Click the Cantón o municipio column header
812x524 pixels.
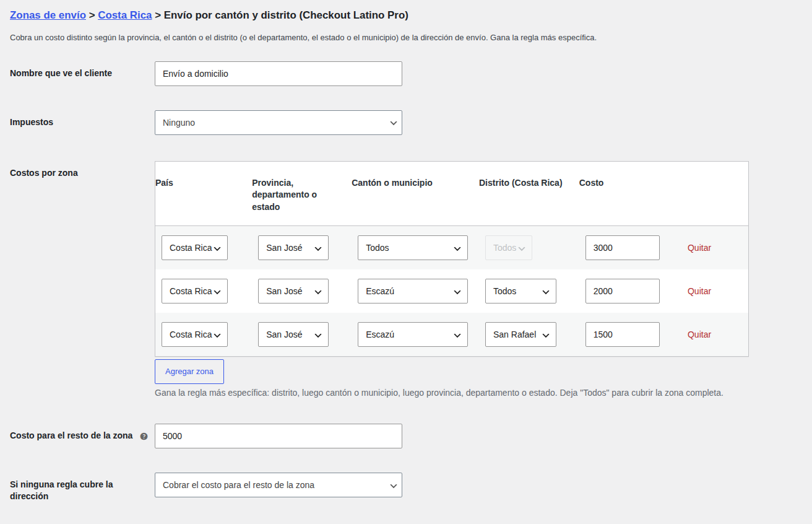point(392,183)
